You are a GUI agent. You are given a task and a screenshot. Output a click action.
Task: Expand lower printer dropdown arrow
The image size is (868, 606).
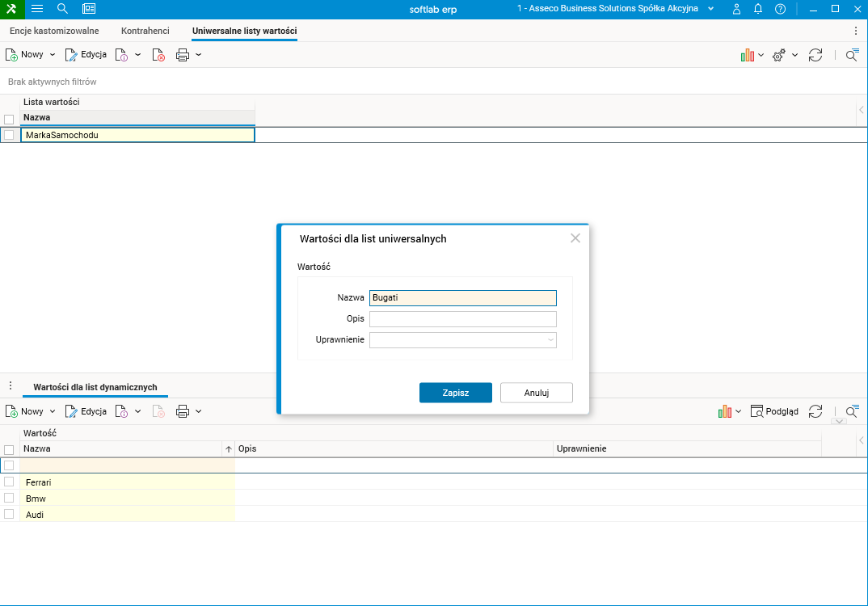[199, 412]
